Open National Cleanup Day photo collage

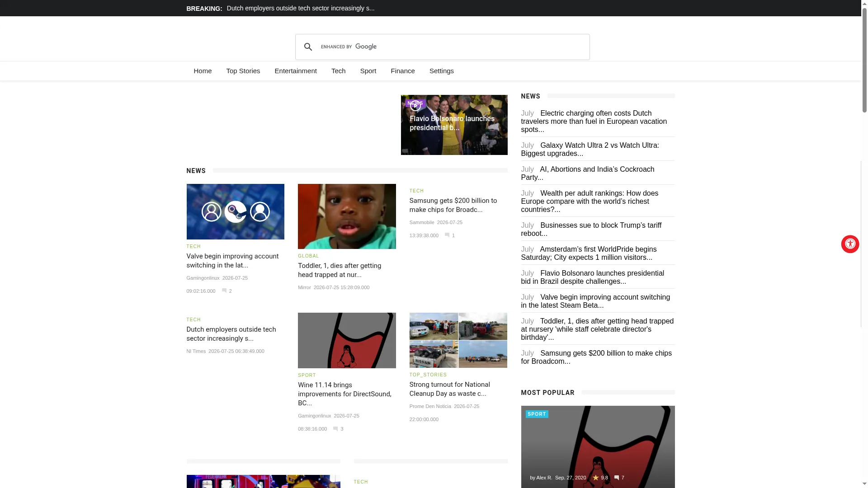point(458,340)
